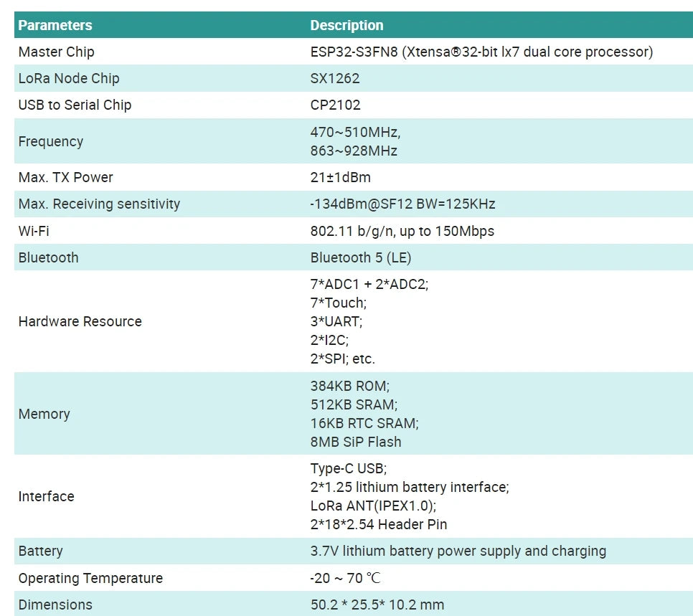Select the Master Chip parameter cell
This screenshot has height=616, width=693.
[x=56, y=52]
